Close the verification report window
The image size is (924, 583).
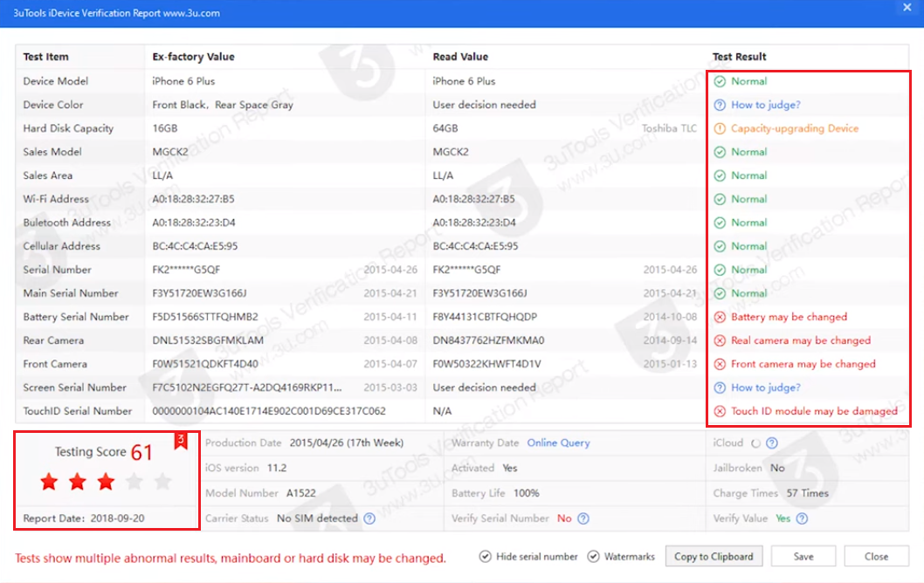(907, 8)
